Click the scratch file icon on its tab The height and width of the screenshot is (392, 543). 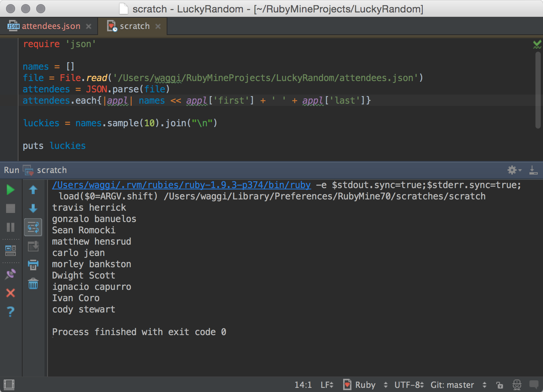112,26
